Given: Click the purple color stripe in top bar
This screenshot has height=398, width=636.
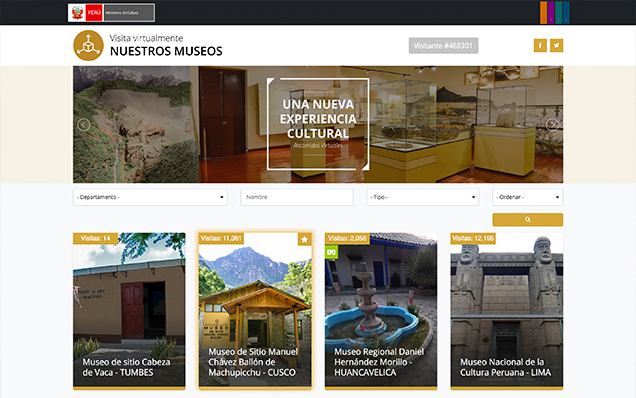Looking at the screenshot, I should (x=551, y=13).
